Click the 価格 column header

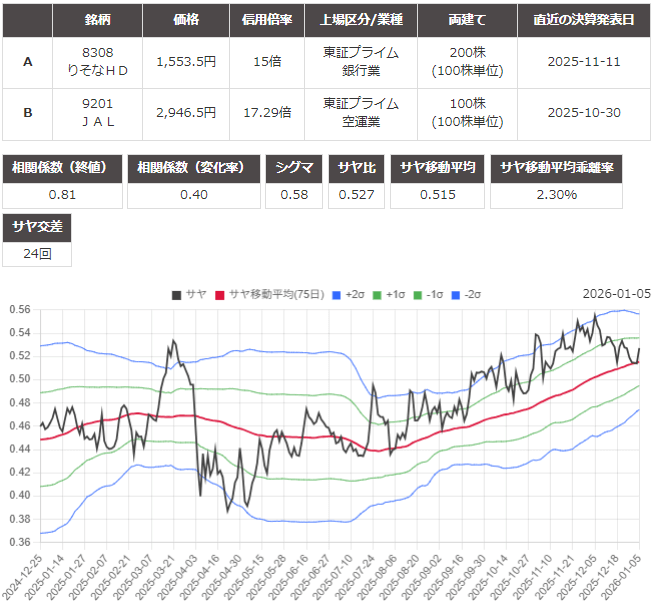(x=186, y=19)
